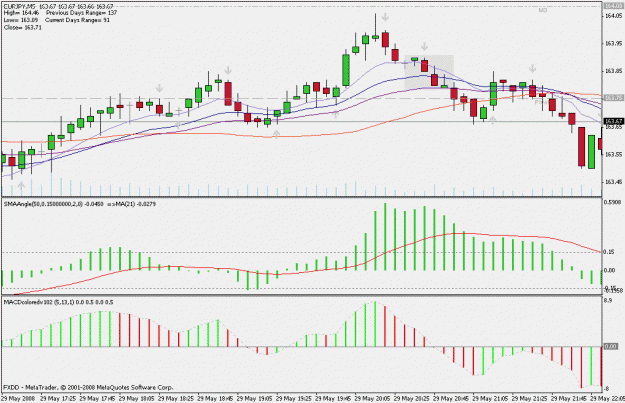
Task: Click the 163.45 price scale label
Action: click(x=613, y=182)
